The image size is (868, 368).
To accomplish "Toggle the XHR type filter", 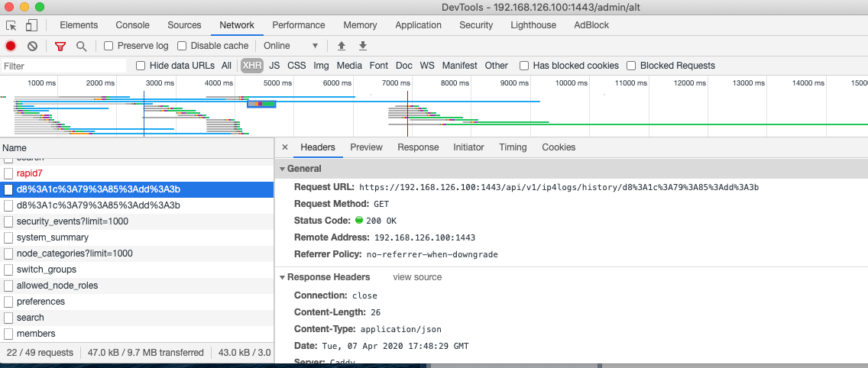I will (x=252, y=66).
